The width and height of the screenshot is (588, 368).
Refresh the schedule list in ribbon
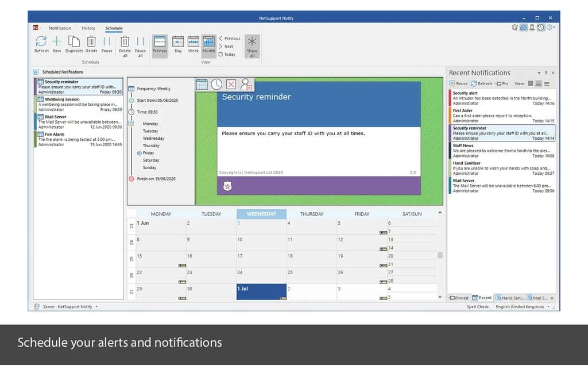[x=41, y=44]
